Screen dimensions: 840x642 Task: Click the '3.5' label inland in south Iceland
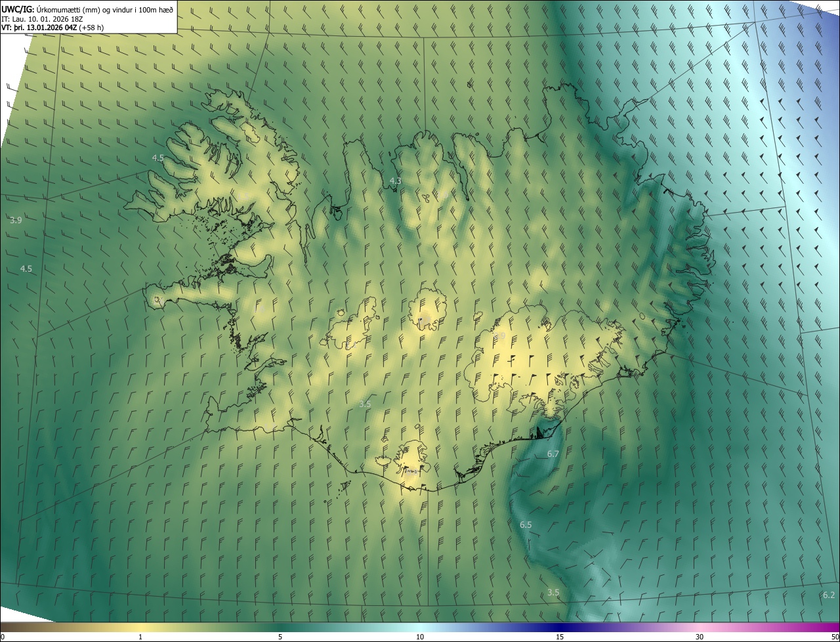click(366, 404)
